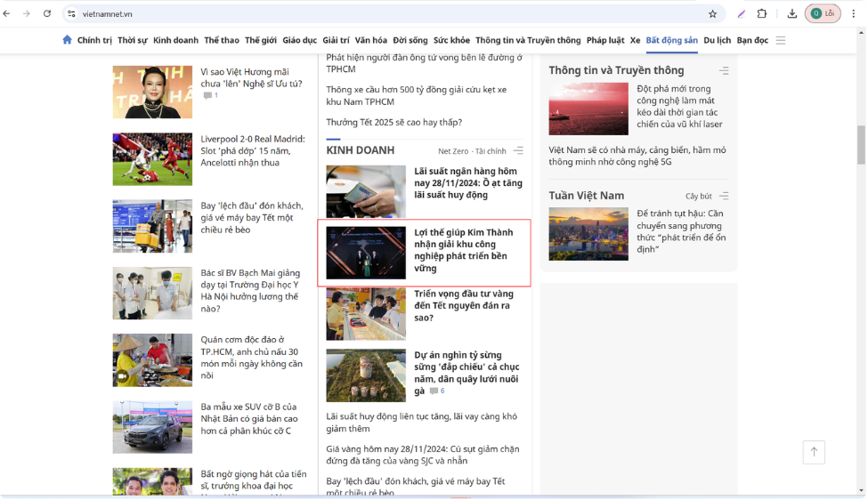Open article Việt Nam sẽ có nhà máy, cảng biển
This screenshot has height=500, width=868.
[x=637, y=156]
